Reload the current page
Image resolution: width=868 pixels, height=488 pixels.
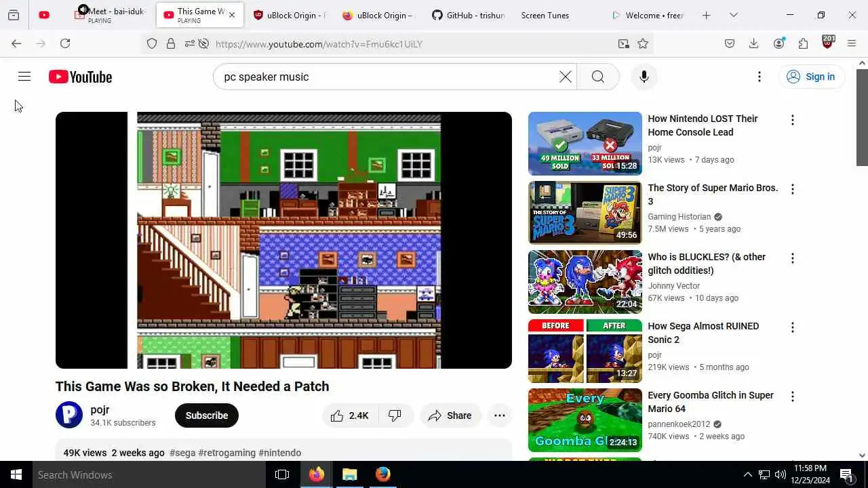click(65, 43)
